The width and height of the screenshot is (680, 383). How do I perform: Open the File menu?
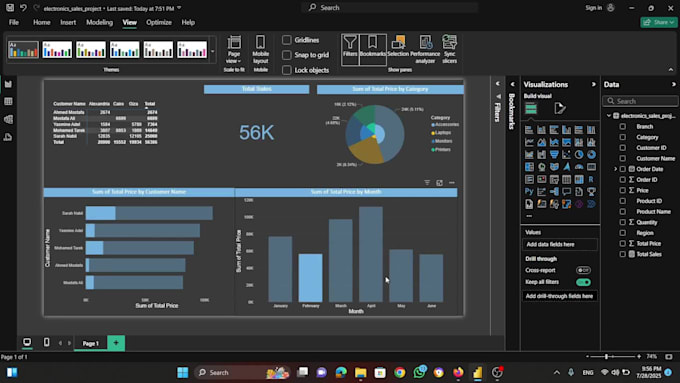tap(14, 23)
